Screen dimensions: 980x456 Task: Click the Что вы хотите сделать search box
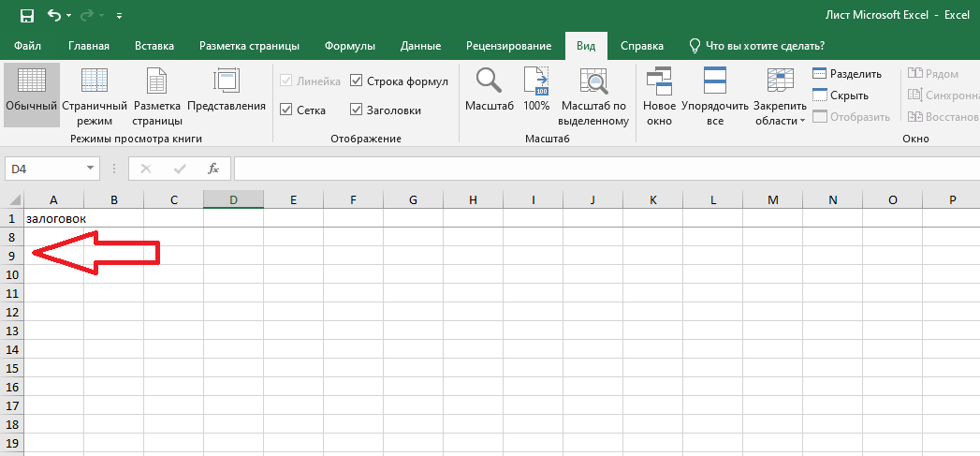pyautogui.click(x=756, y=46)
